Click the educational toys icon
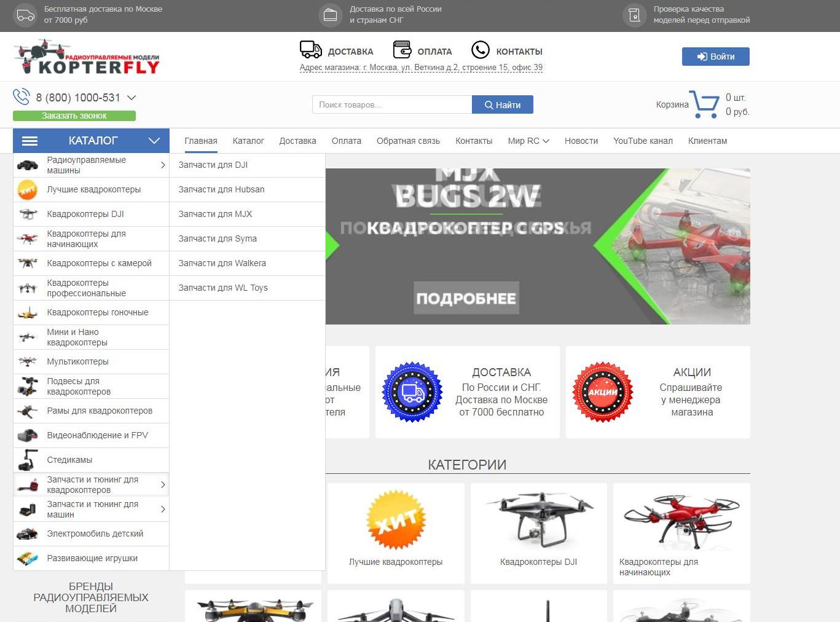 (x=28, y=559)
